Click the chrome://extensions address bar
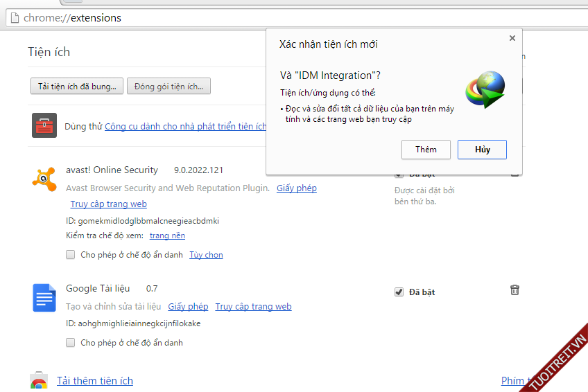The height and width of the screenshot is (392, 588). click(x=277, y=18)
